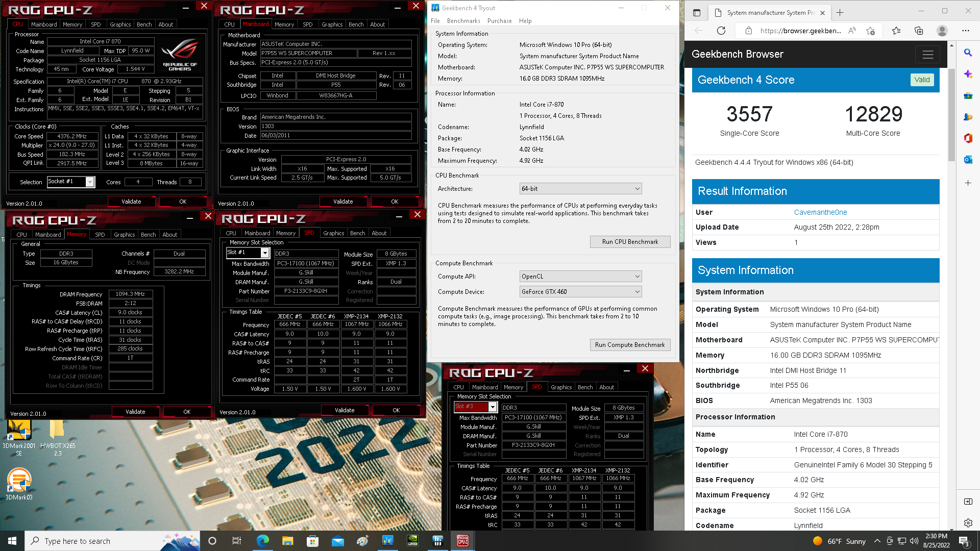
Task: Open the notification center icon
Action: (x=964, y=541)
